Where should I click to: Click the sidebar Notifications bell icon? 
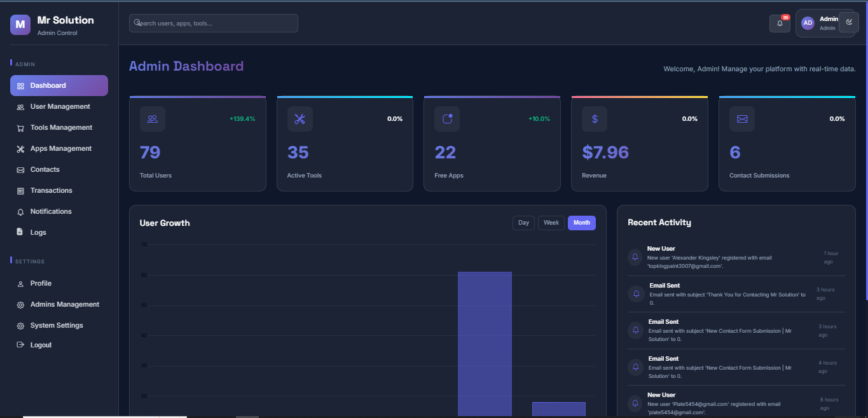[x=20, y=212]
